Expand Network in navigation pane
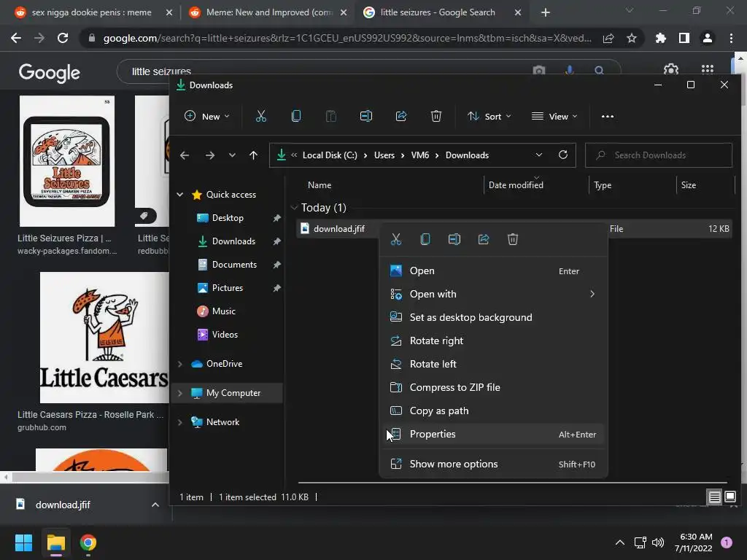747x560 pixels. 180,422
